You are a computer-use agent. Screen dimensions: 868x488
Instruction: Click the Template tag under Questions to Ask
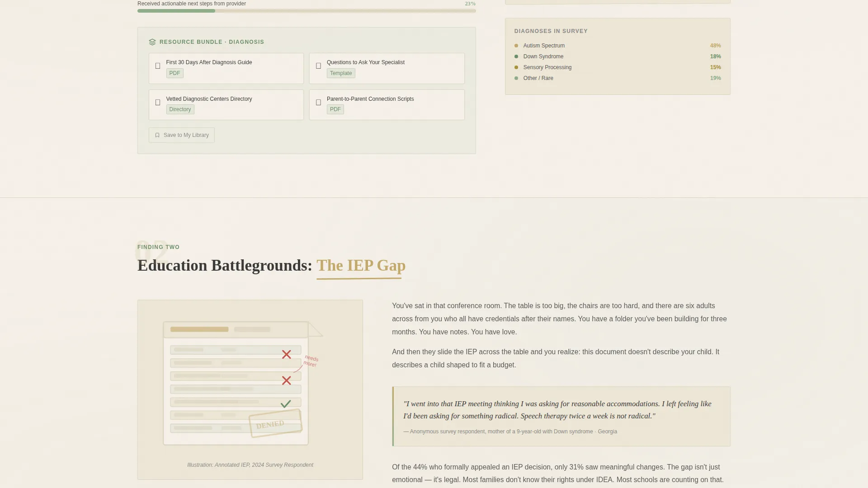pos(341,73)
